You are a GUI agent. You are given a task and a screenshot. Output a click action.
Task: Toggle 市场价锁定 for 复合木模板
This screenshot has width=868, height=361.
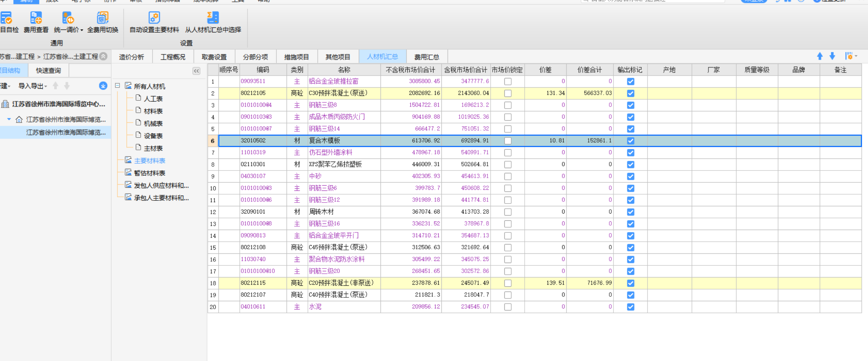coord(508,141)
